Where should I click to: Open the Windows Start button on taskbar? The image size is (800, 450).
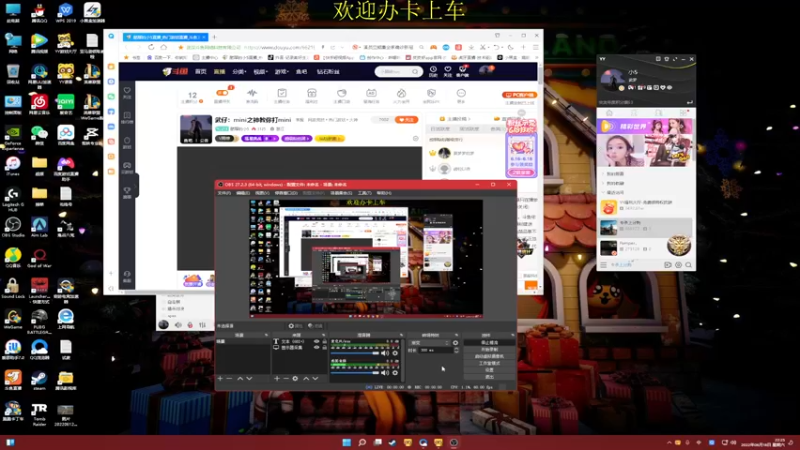[x=346, y=442]
